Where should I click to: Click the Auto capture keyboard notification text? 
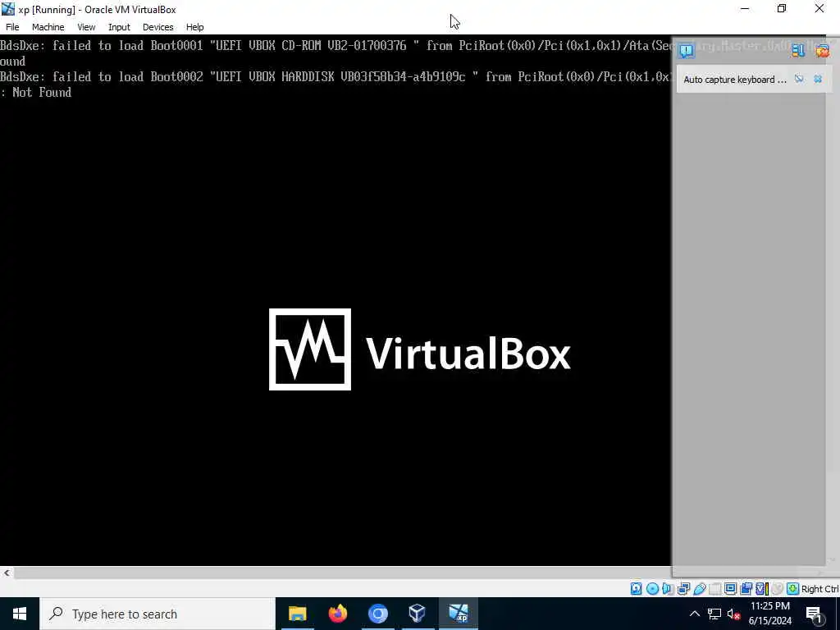click(735, 80)
